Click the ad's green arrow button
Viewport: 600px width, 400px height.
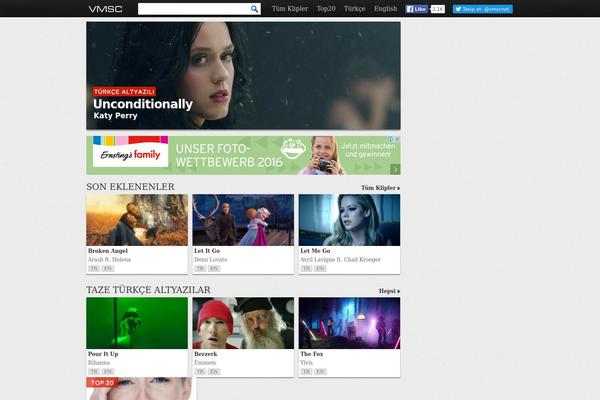(x=395, y=169)
